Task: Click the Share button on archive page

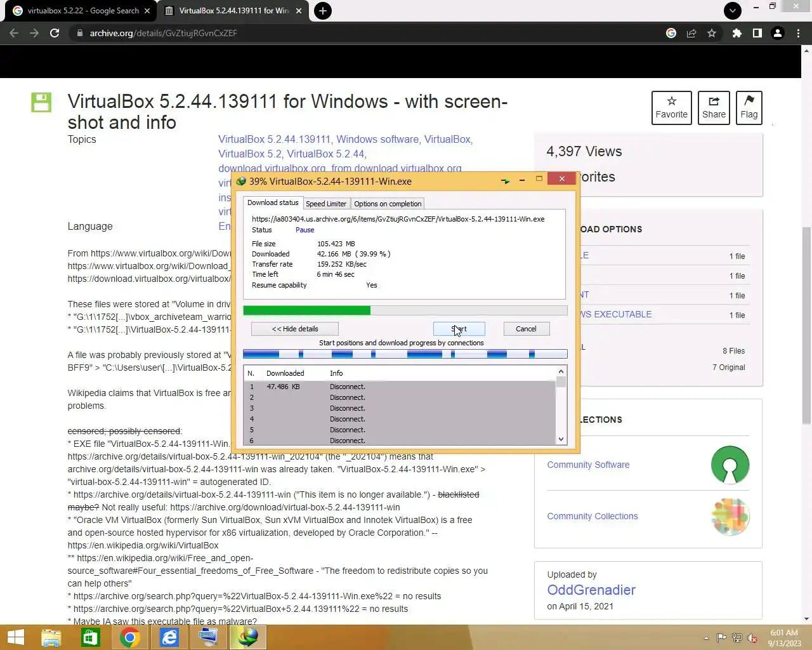Action: coord(714,108)
